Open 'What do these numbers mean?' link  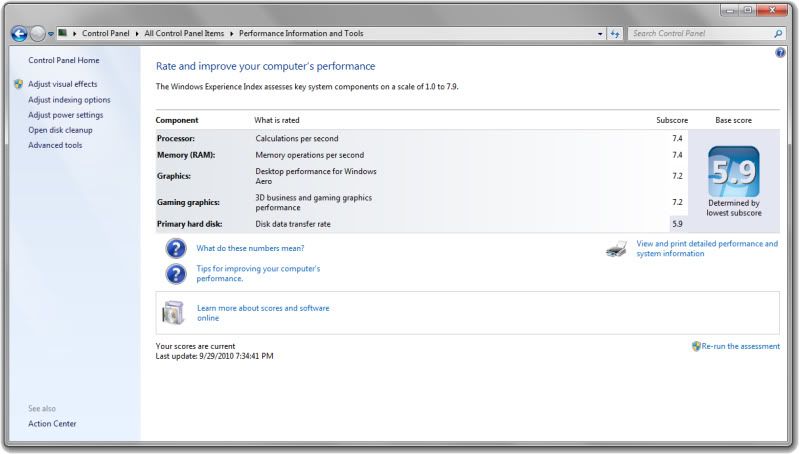pyautogui.click(x=250, y=248)
